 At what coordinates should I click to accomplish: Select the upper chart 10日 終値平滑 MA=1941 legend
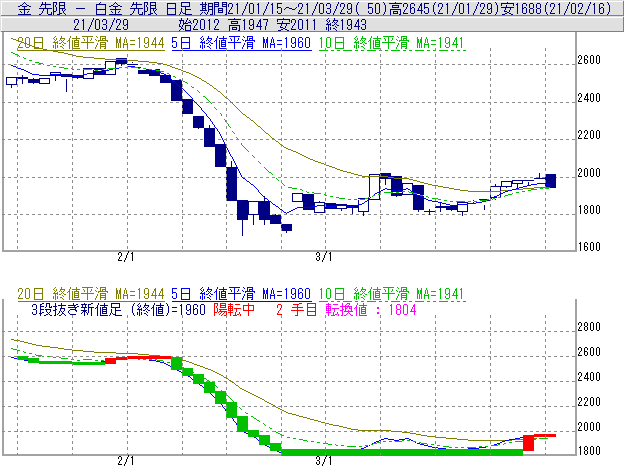(392, 43)
